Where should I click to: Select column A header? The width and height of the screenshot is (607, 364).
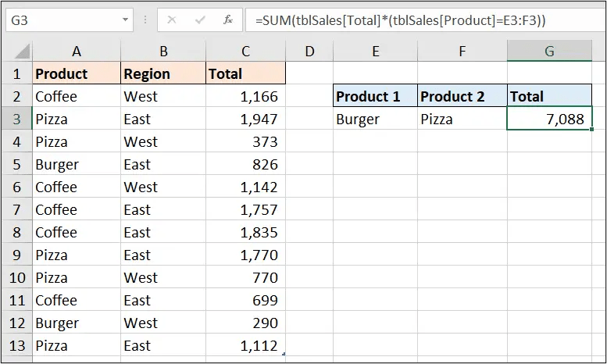(77, 52)
